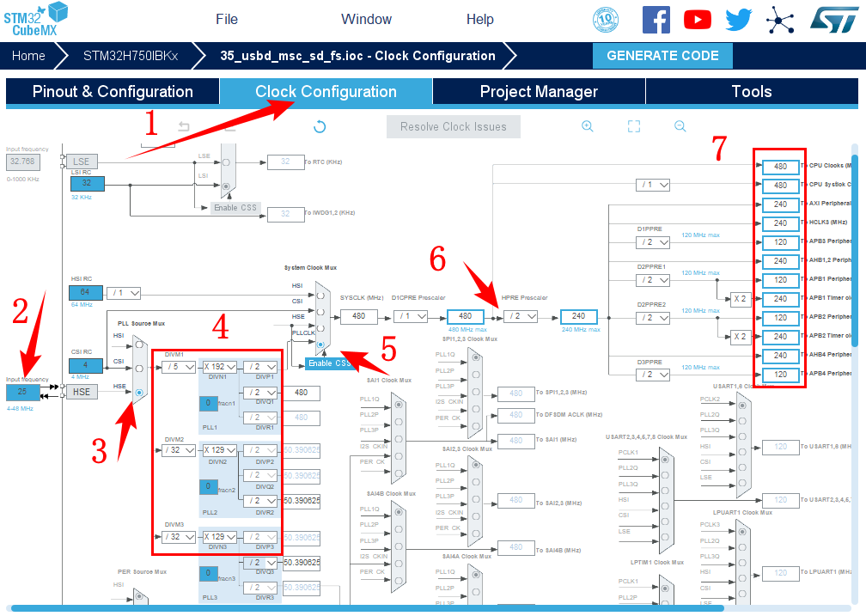Click the zoom in magnifier icon

coord(588,126)
